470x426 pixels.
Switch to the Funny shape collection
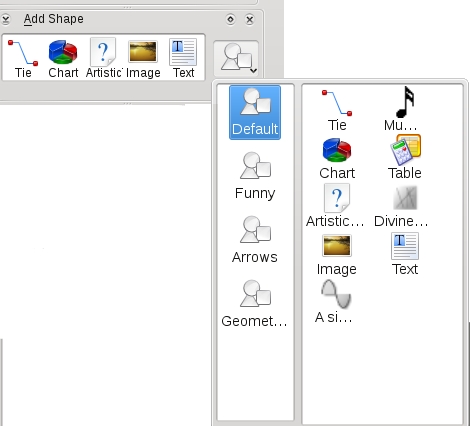click(x=255, y=176)
